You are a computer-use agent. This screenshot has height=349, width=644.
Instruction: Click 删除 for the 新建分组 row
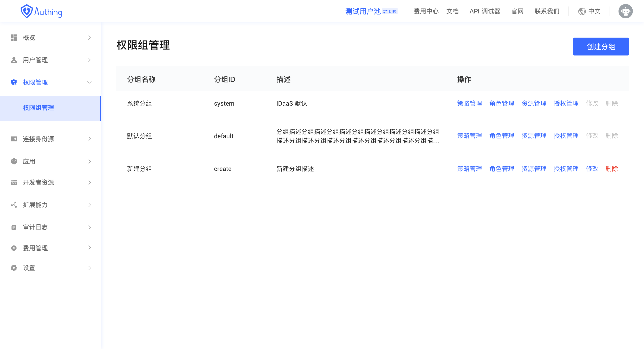pyautogui.click(x=611, y=169)
